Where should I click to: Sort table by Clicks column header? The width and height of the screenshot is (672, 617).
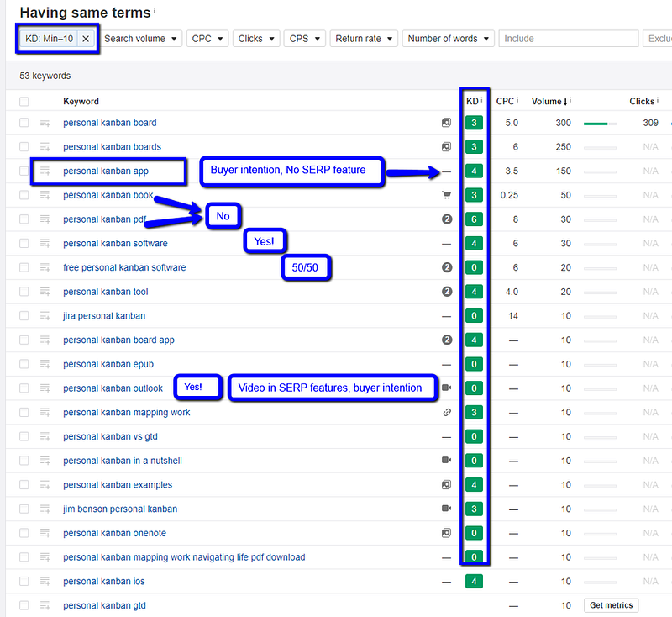click(642, 101)
